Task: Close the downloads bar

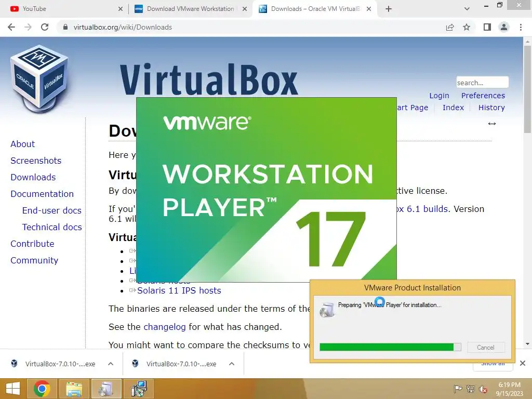Action: 523,363
